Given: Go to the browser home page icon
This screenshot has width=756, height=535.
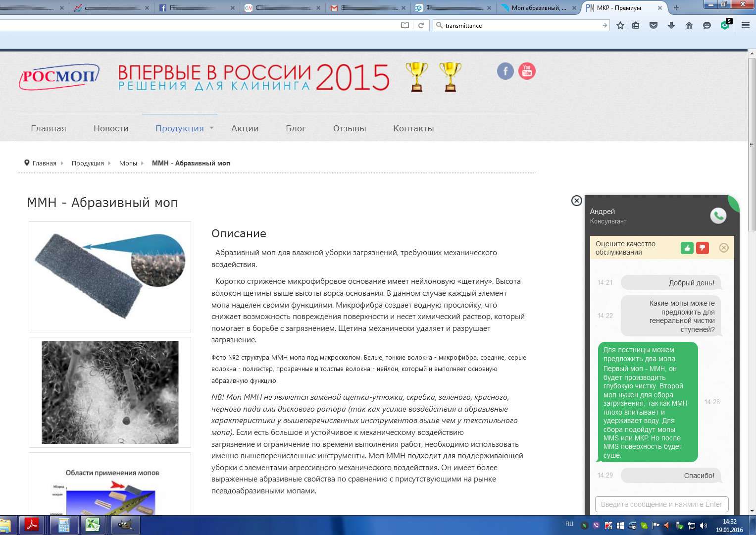Looking at the screenshot, I should [x=689, y=25].
